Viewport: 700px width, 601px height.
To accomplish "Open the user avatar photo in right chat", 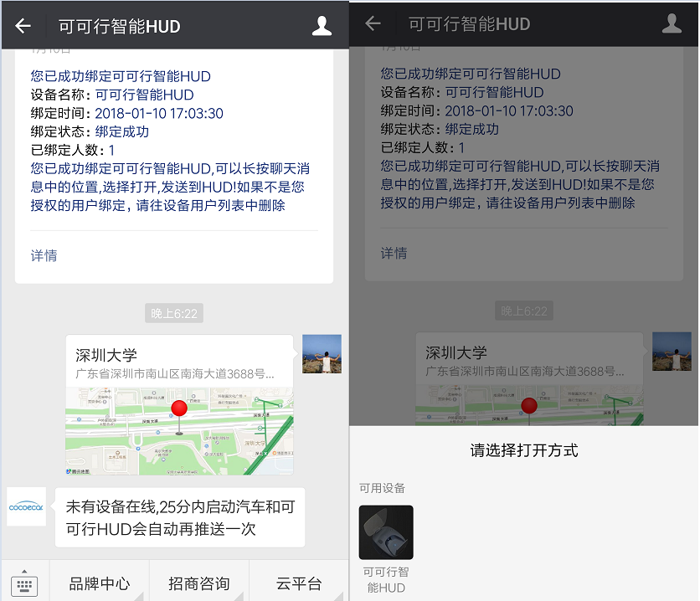I will click(x=672, y=352).
